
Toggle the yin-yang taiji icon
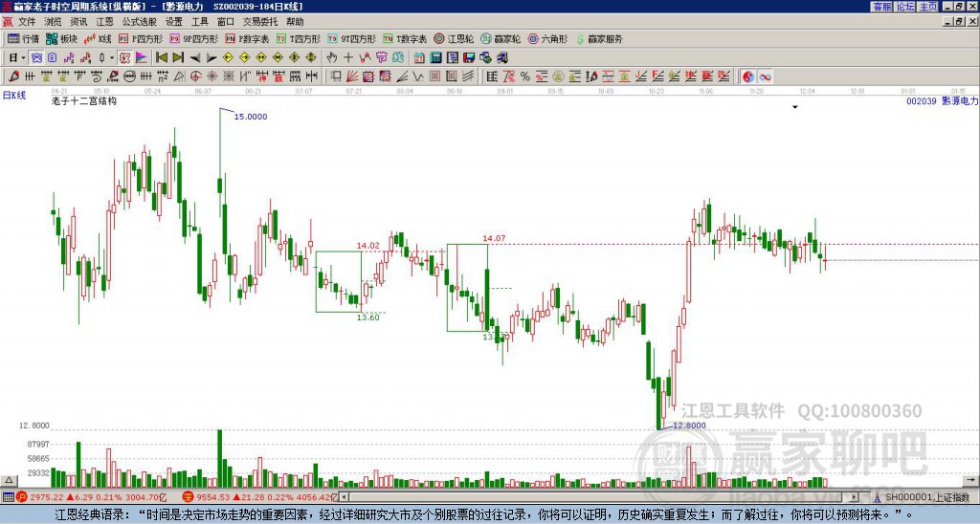pyautogui.click(x=748, y=76)
